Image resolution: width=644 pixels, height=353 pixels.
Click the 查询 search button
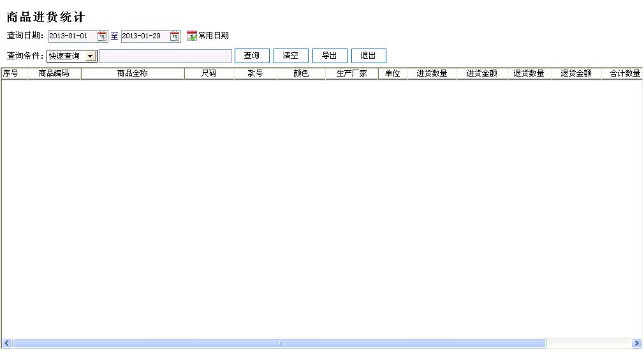pos(252,56)
